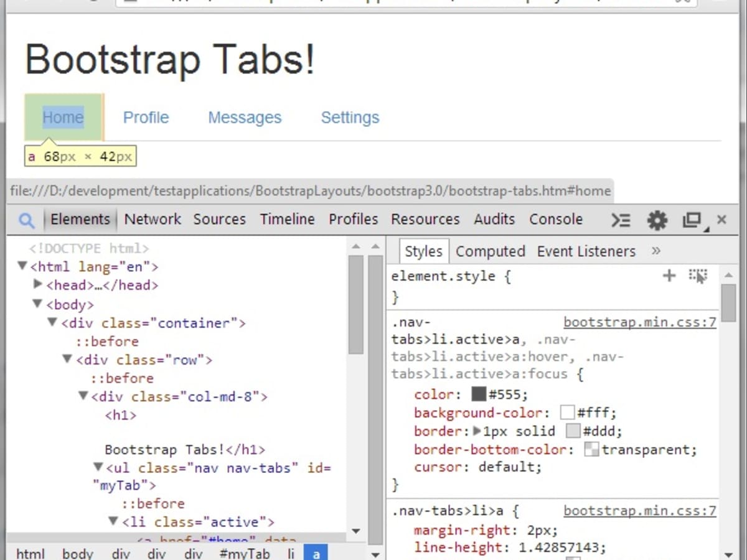Click the #ddd border color swatch
This screenshot has width=747, height=560.
pos(573,431)
